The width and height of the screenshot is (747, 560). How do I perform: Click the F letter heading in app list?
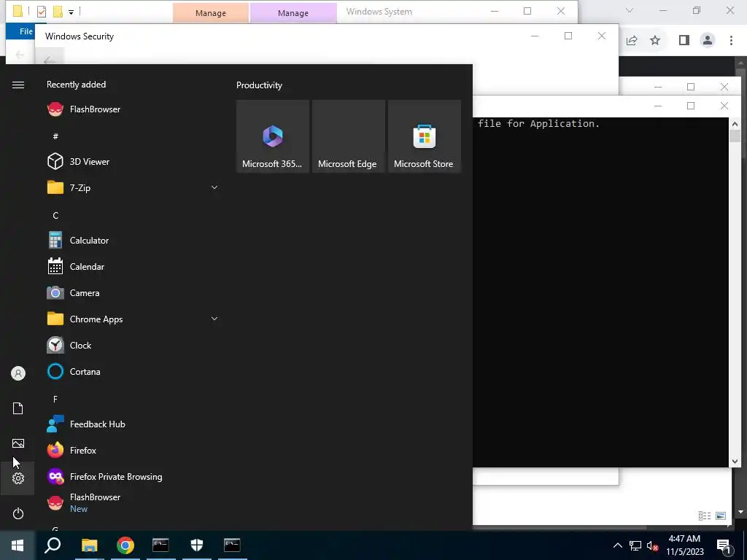[x=55, y=399]
